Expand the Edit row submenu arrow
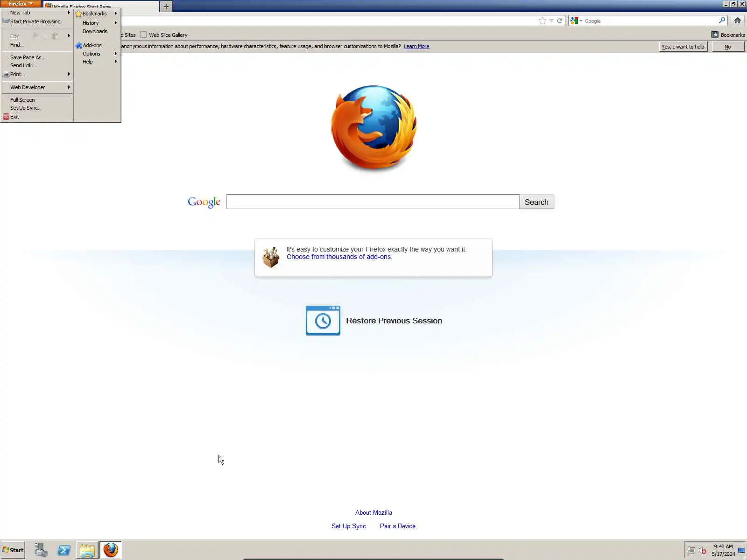 pos(69,36)
